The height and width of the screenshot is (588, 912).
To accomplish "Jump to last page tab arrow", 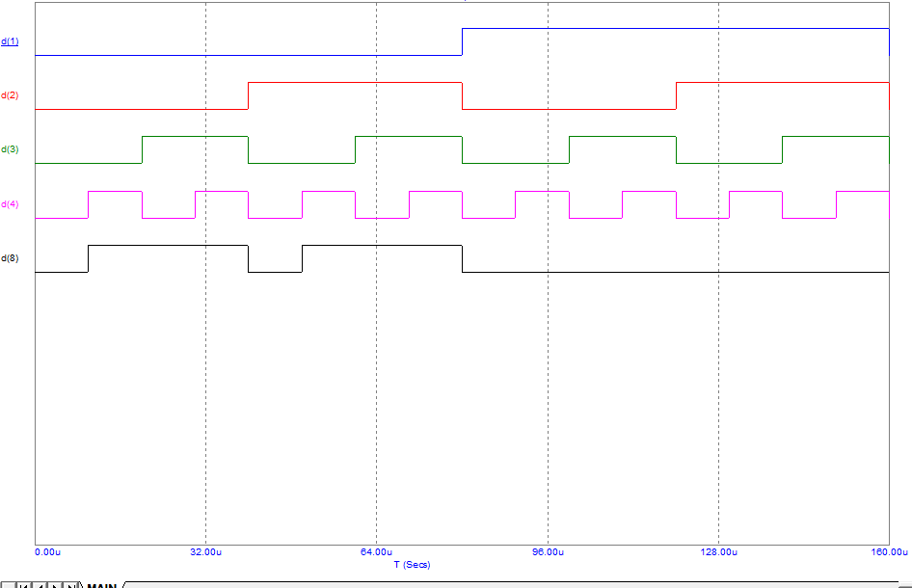I will pyautogui.click(x=70, y=584).
